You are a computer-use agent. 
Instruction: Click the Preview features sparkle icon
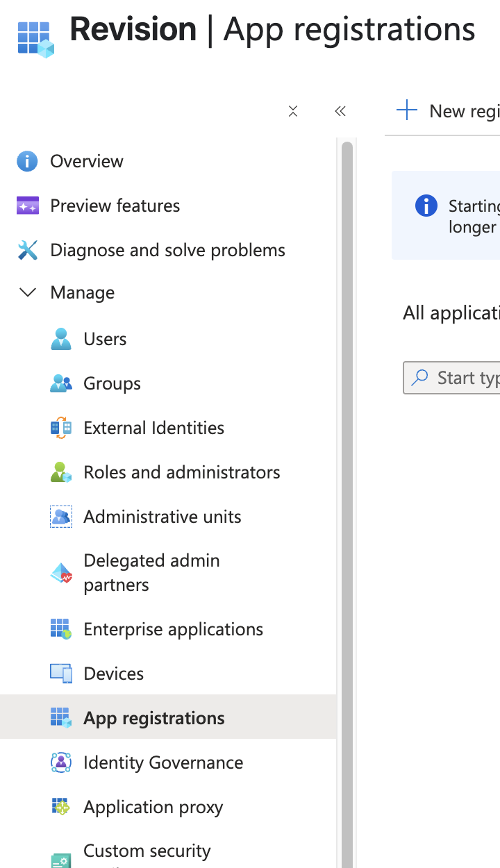pos(28,206)
